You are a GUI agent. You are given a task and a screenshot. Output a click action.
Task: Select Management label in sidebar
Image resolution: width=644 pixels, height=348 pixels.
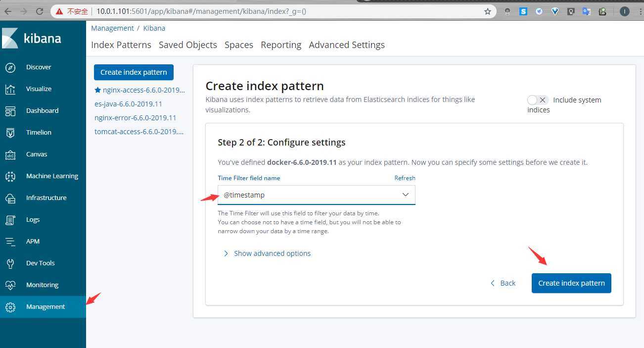click(46, 307)
